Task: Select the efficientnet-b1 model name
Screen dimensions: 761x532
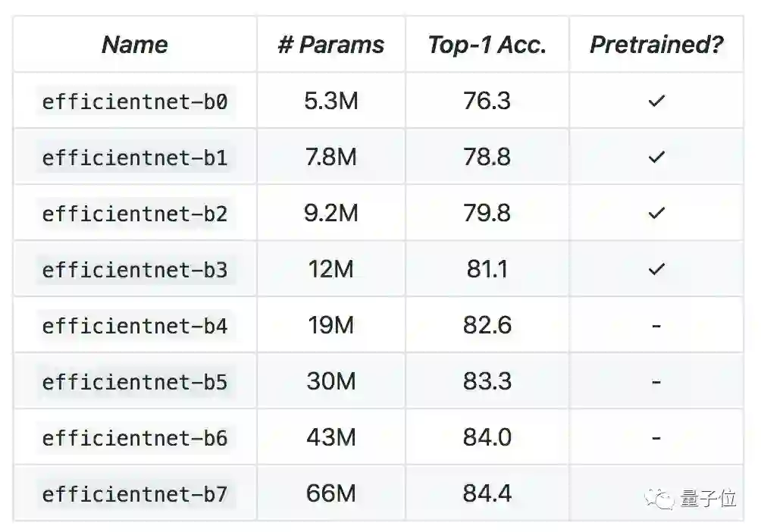Action: 135,158
